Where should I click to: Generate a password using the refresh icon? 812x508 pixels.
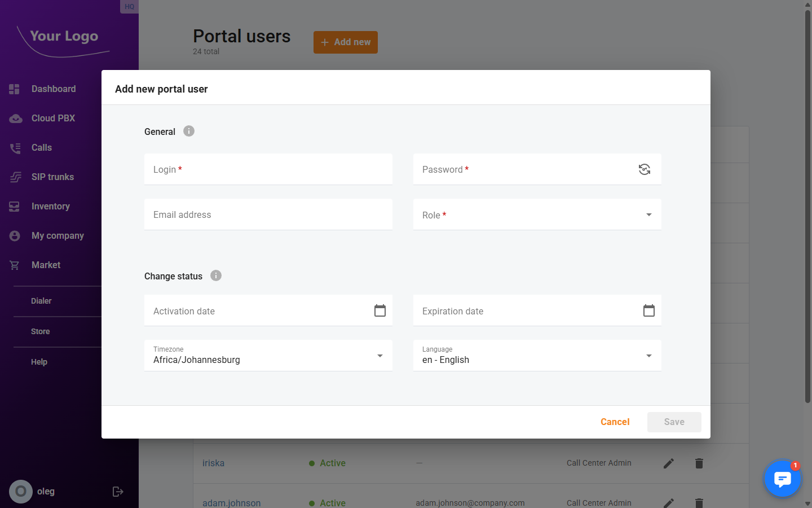pos(644,169)
